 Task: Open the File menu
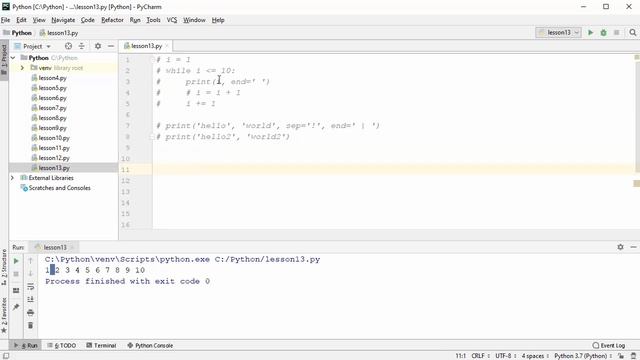5,20
